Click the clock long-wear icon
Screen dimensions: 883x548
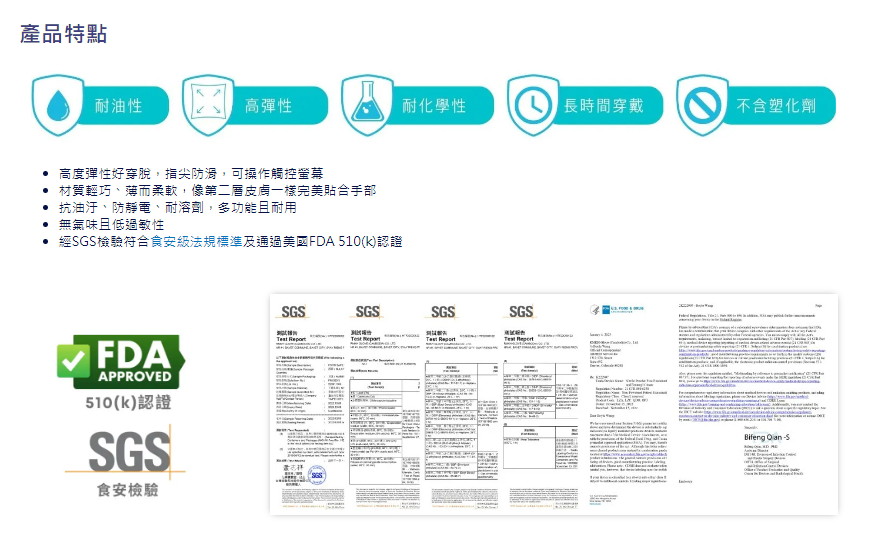(x=532, y=103)
